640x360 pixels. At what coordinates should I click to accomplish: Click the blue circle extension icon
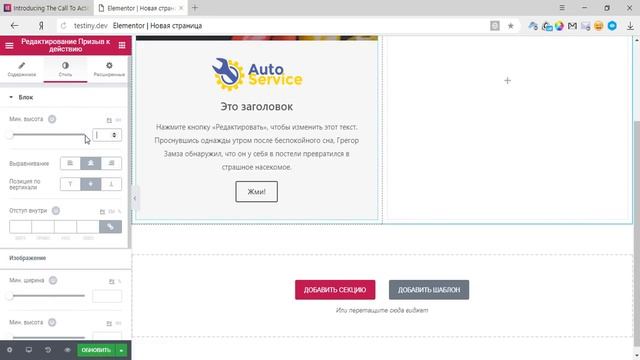pyautogui.click(x=612, y=26)
